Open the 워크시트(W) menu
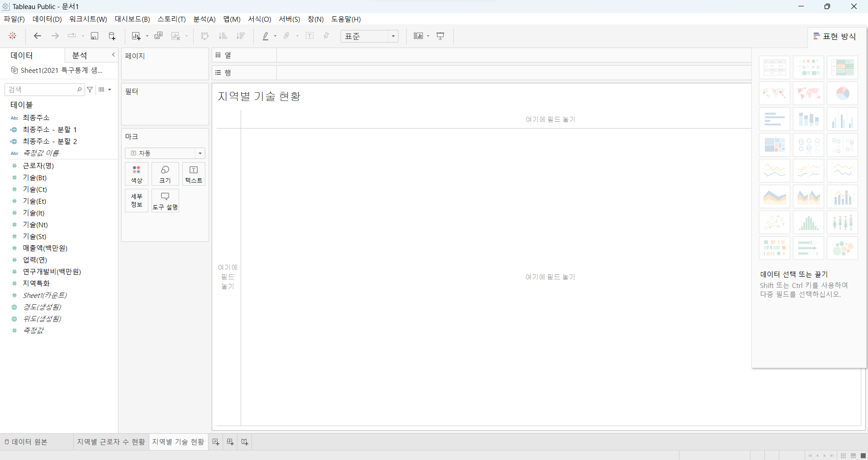This screenshot has width=868, height=460. (88, 19)
